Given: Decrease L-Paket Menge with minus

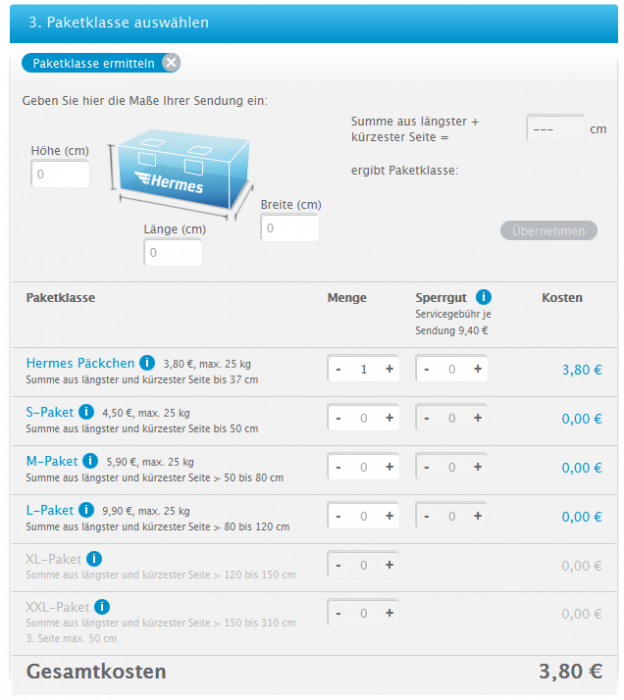Looking at the screenshot, I should [x=339, y=517].
